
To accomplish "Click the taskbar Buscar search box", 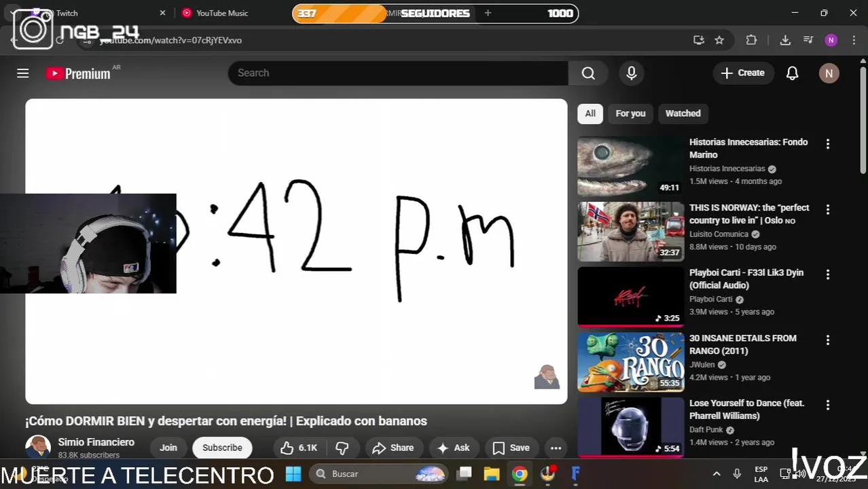I will tap(380, 473).
